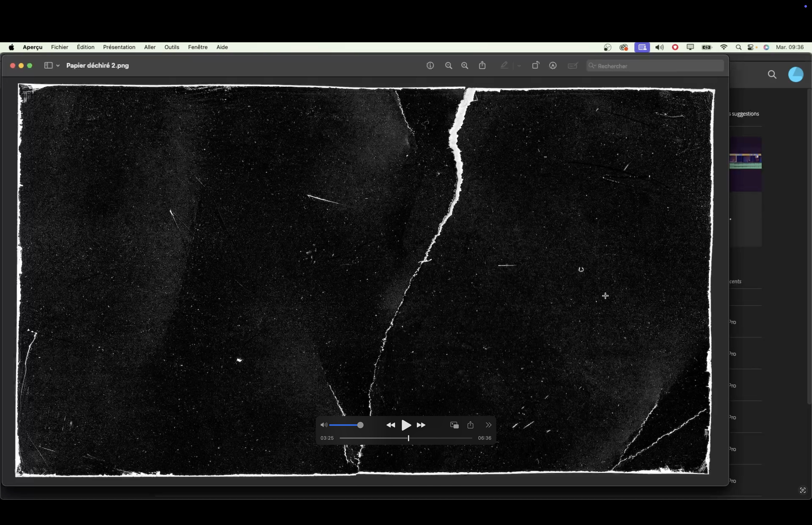This screenshot has width=812, height=525.
Task: Open the Présentation menu
Action: point(119,47)
